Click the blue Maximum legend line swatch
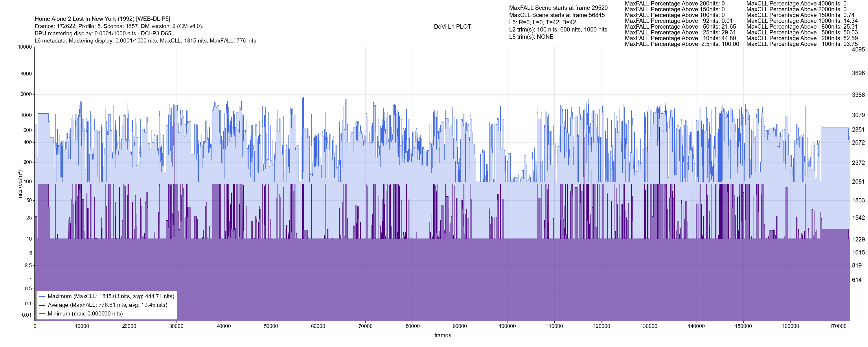This screenshot has height=347, width=868. [x=42, y=296]
